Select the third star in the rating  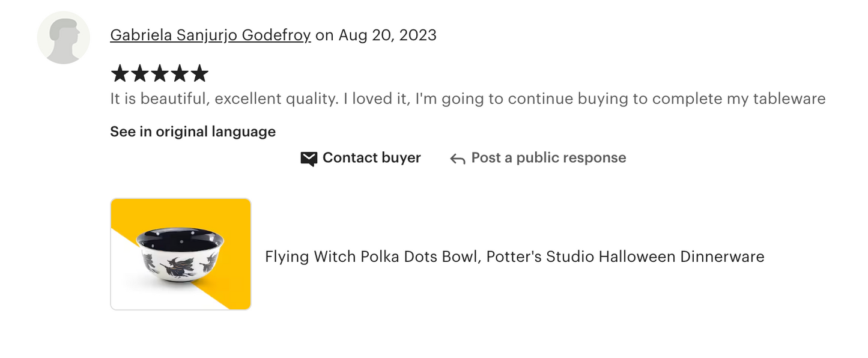[160, 73]
